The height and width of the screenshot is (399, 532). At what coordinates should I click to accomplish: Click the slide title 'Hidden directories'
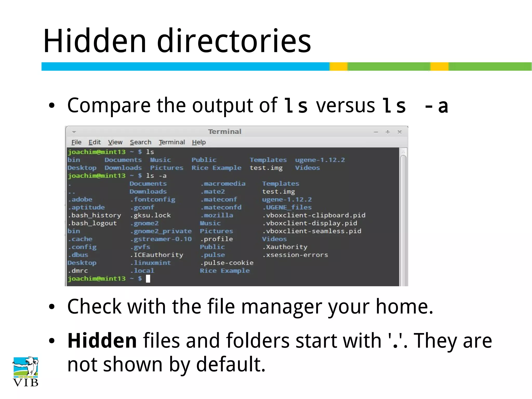click(x=177, y=41)
